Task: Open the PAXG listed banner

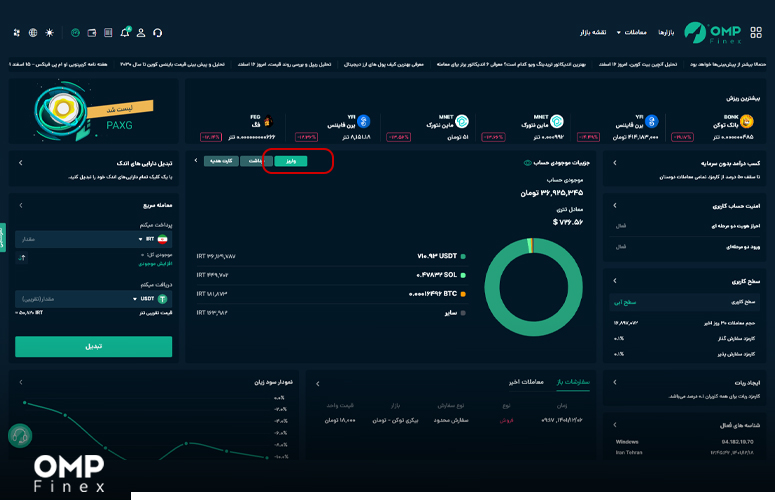Action: 93,111
